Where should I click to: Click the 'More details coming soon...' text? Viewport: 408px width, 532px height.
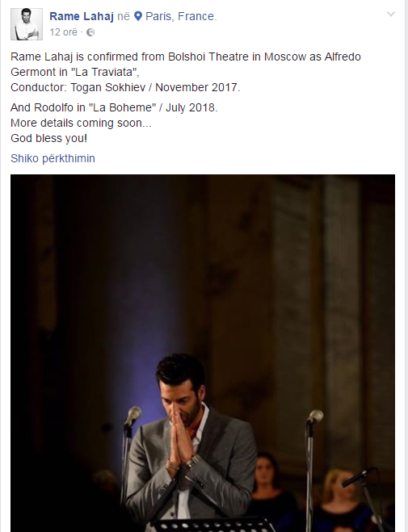[x=81, y=123]
